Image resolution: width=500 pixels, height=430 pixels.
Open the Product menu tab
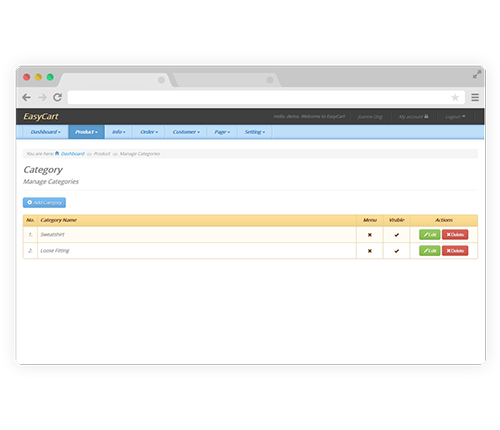pyautogui.click(x=87, y=132)
